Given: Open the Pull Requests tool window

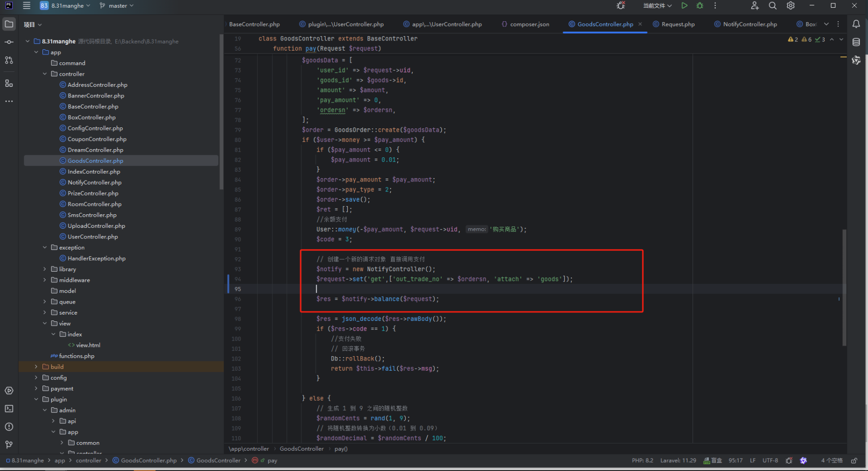Looking at the screenshot, I should 9,60.
